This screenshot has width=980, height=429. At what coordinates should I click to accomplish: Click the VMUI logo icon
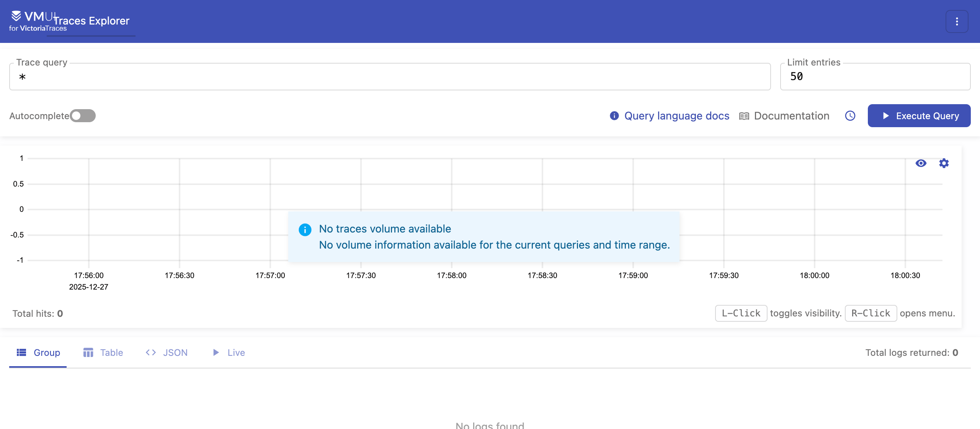coord(16,16)
